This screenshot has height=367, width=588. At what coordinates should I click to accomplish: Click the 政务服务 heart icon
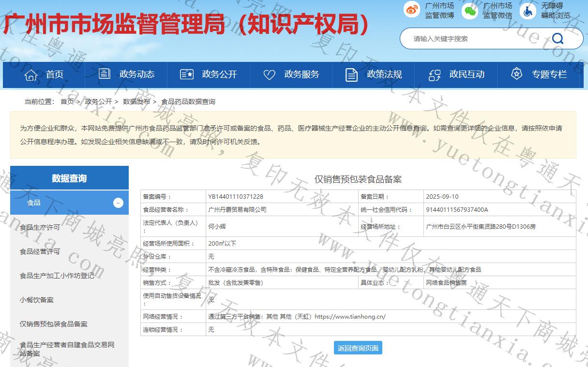269,74
